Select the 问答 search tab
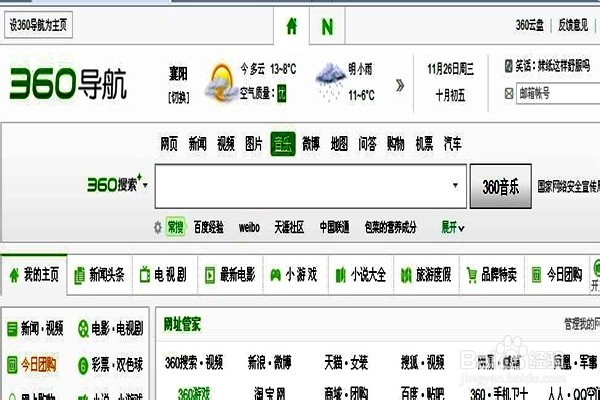Screen dimensions: 600x400 pos(367,144)
